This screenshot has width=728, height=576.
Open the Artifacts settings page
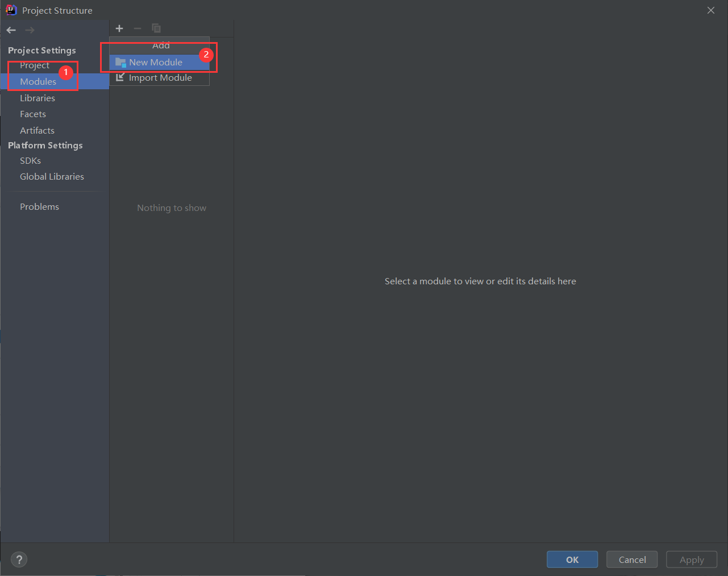click(37, 130)
